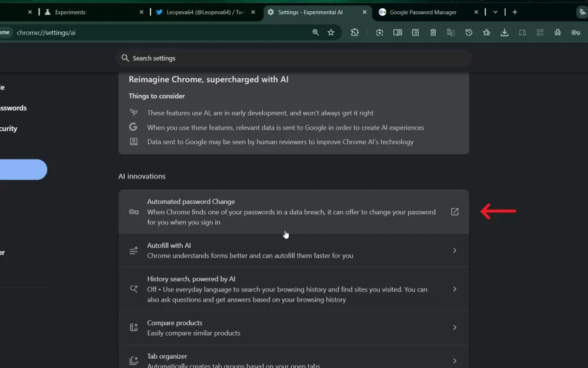Click the Tab organizer row icon
Screen dimensions: 588x368
coord(133,360)
